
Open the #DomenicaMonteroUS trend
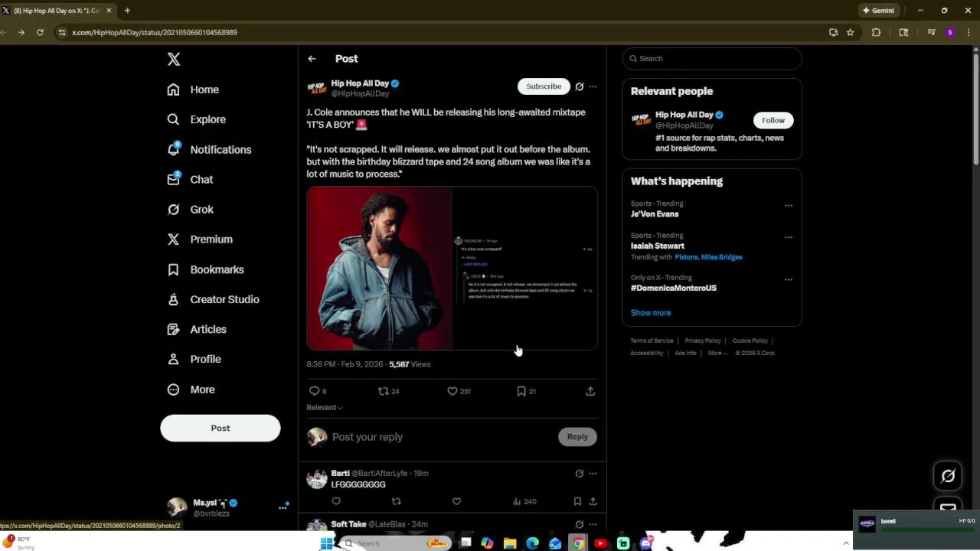point(674,289)
